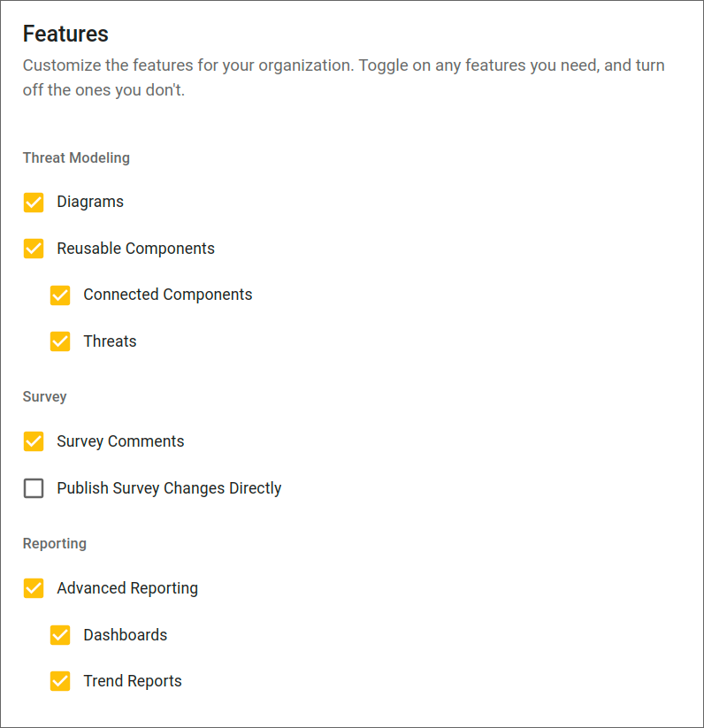Image resolution: width=704 pixels, height=728 pixels.
Task: Toggle off Connected Components
Action: point(60,295)
